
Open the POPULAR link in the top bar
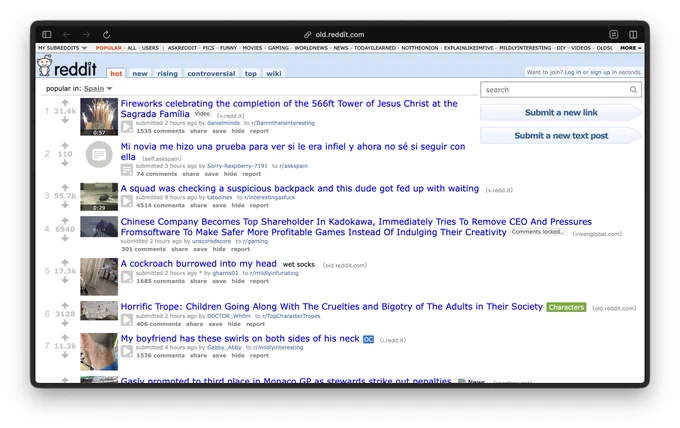108,48
